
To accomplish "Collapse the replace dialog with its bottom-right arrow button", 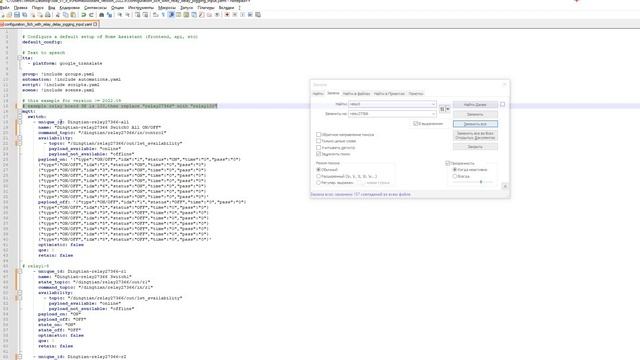I will [x=504, y=186].
